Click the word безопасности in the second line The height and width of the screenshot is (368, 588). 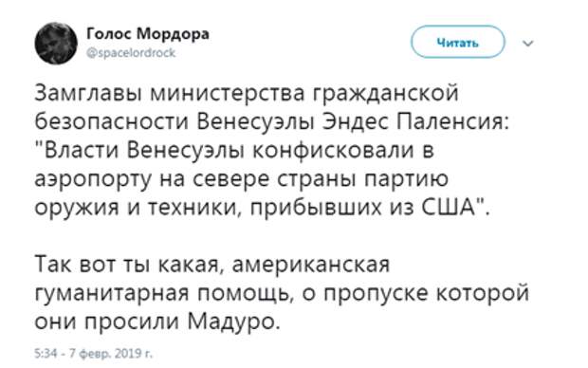coord(111,121)
